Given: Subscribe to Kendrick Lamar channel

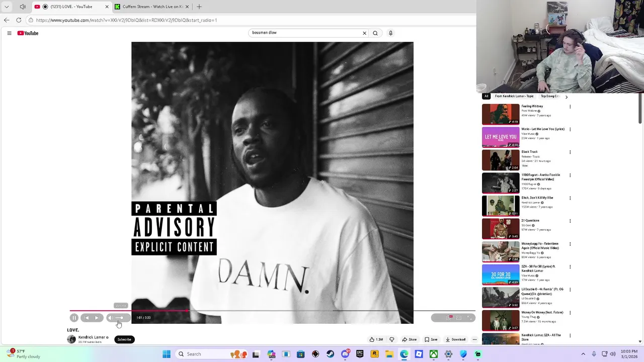Looking at the screenshot, I should pos(124,339).
